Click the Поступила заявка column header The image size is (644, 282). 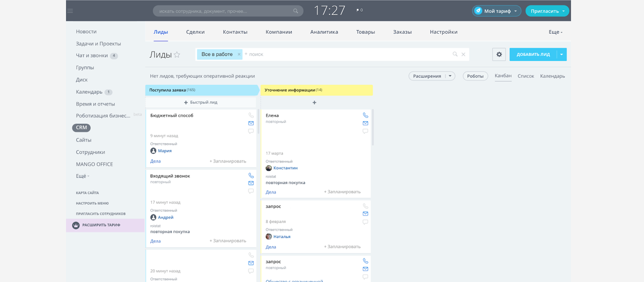pyautogui.click(x=202, y=90)
